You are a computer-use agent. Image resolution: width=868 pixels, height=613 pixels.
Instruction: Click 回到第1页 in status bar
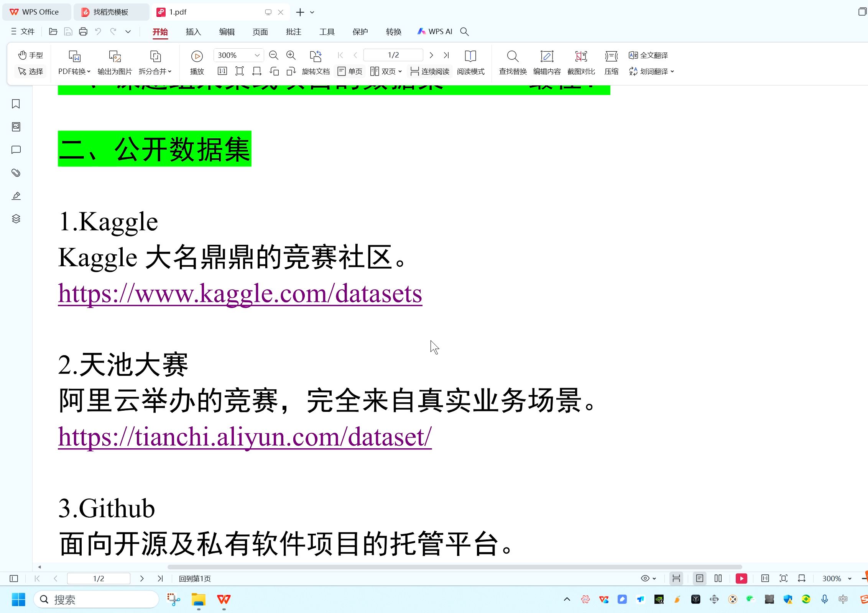tap(195, 579)
